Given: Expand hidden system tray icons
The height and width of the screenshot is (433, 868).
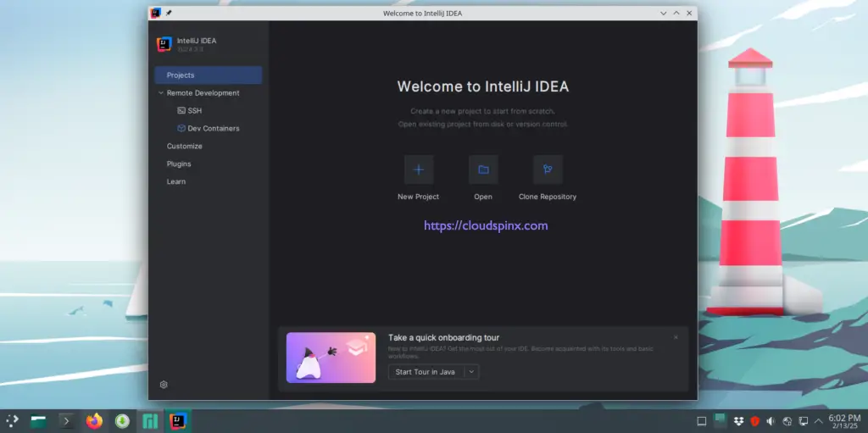Looking at the screenshot, I should (818, 421).
